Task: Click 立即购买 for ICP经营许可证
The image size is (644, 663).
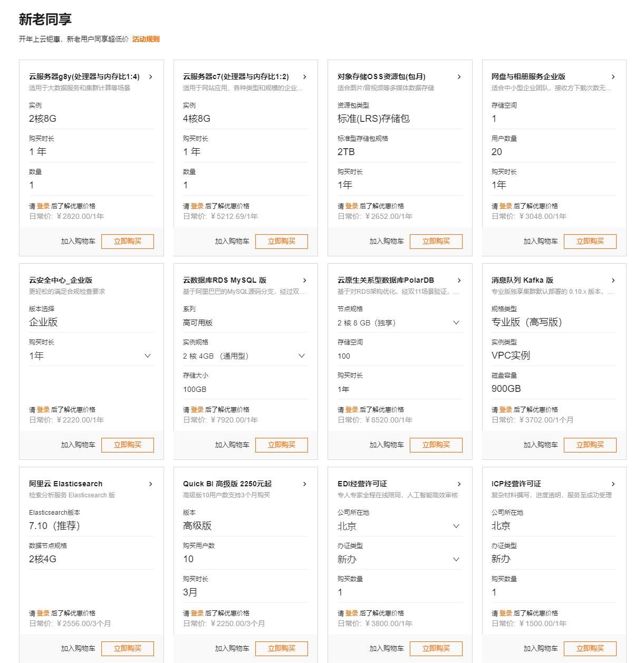Action: pos(590,649)
